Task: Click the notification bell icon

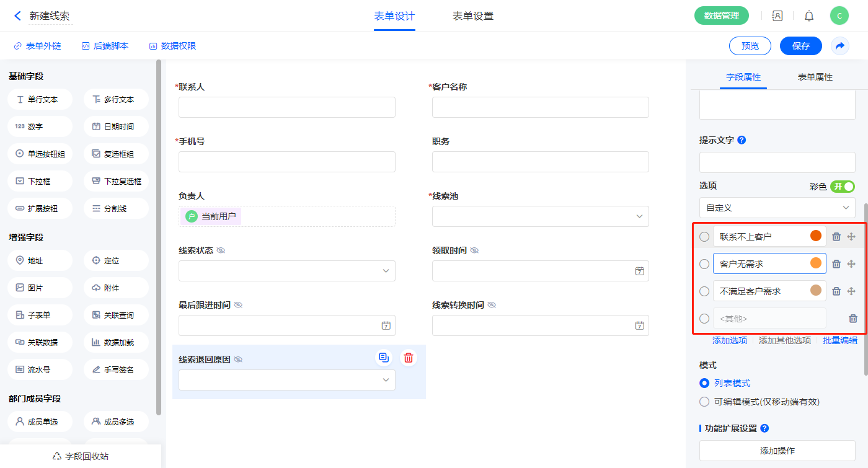Action: pos(809,16)
